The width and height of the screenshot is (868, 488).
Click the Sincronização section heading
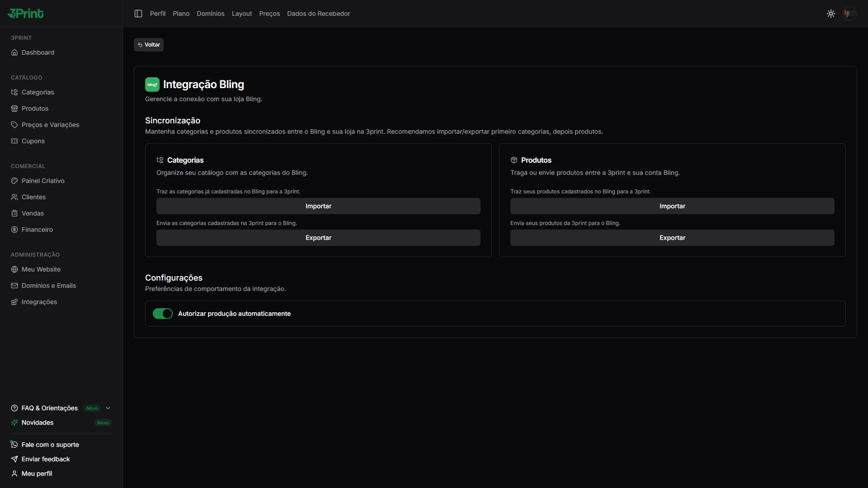point(173,121)
